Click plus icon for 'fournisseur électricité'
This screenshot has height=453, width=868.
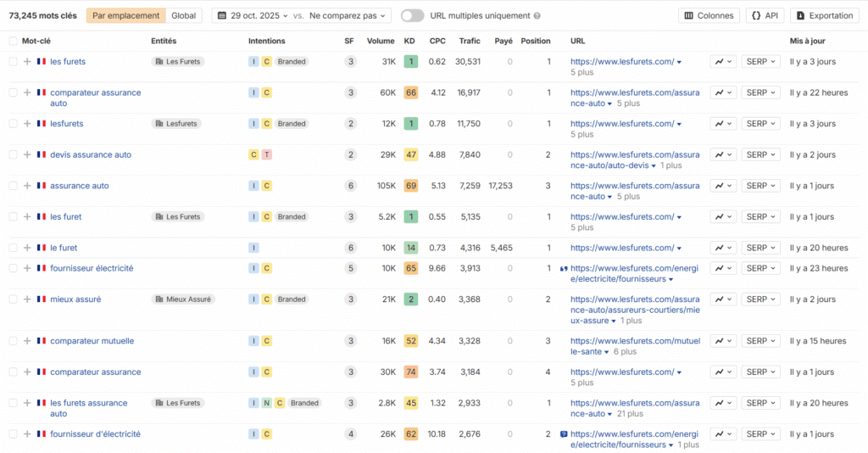[27, 268]
